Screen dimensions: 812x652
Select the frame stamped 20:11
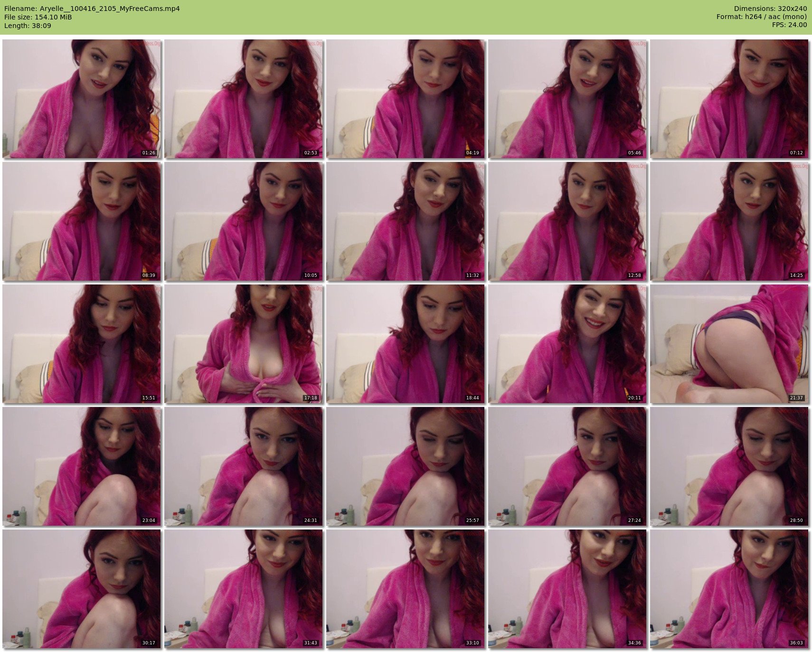(x=567, y=344)
